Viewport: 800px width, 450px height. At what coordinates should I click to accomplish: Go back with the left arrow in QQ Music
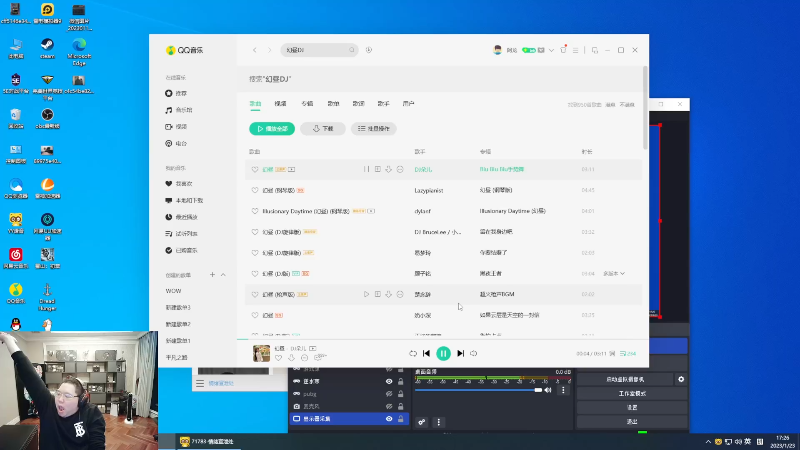pos(255,50)
